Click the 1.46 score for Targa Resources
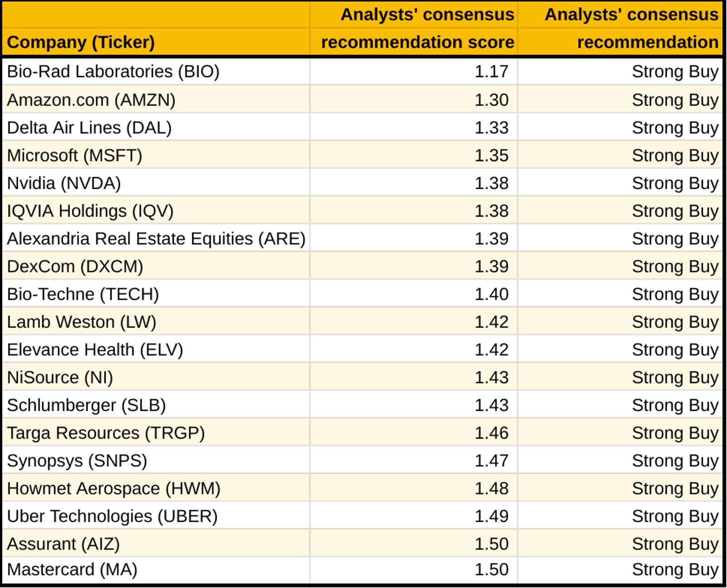The image size is (727, 588). [491, 433]
